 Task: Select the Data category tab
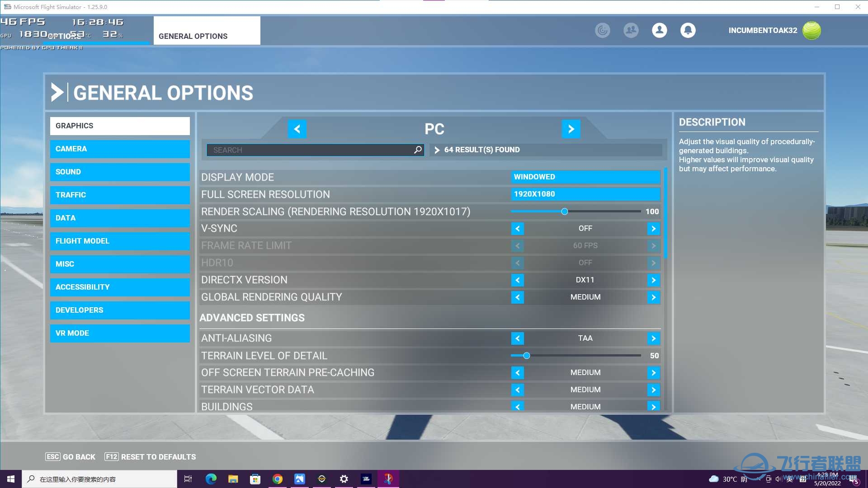120,218
